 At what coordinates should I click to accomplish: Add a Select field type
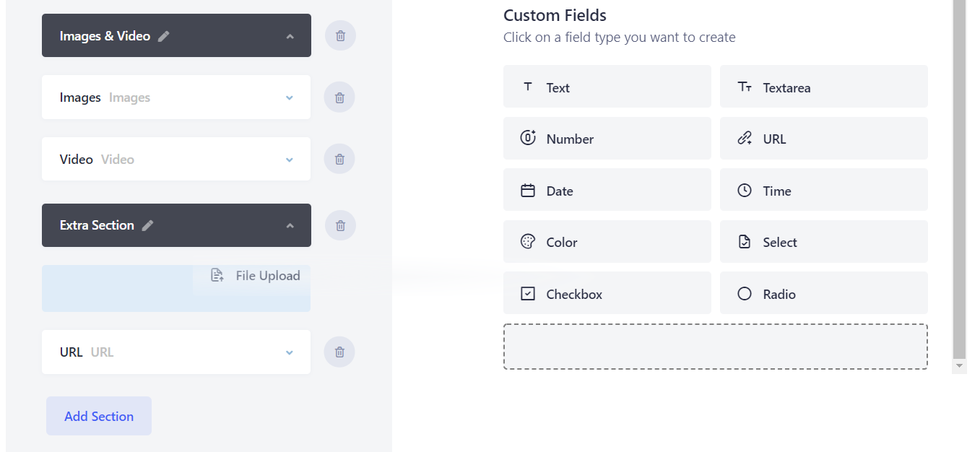pos(823,241)
